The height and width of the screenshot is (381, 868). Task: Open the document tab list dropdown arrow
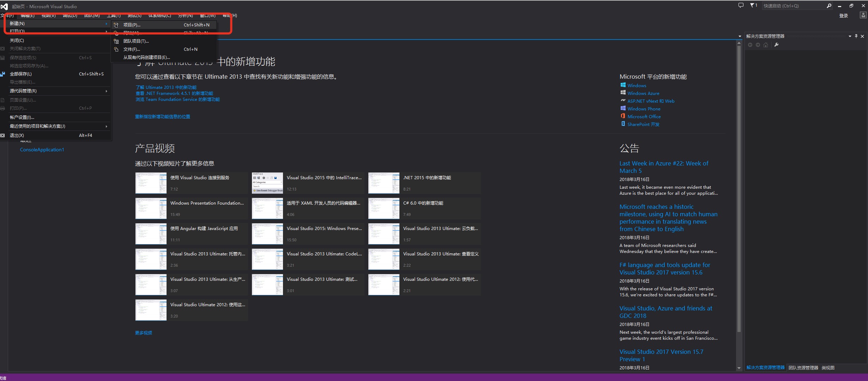740,36
